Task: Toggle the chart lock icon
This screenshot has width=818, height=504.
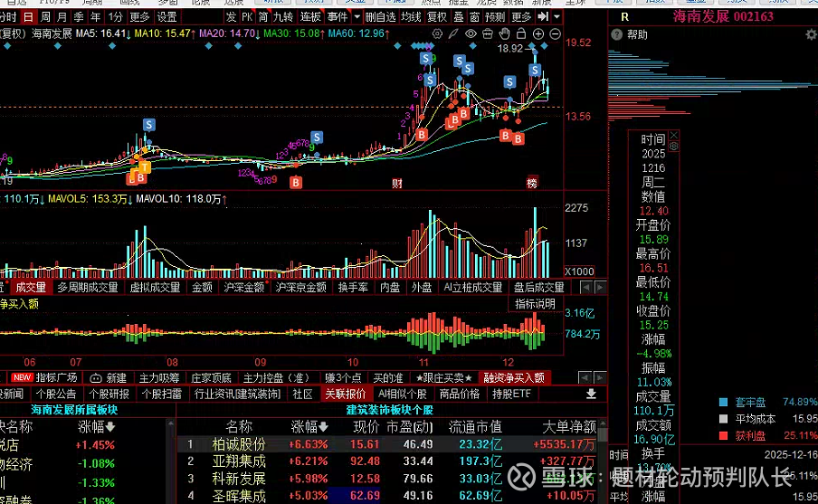Action: click(x=520, y=33)
